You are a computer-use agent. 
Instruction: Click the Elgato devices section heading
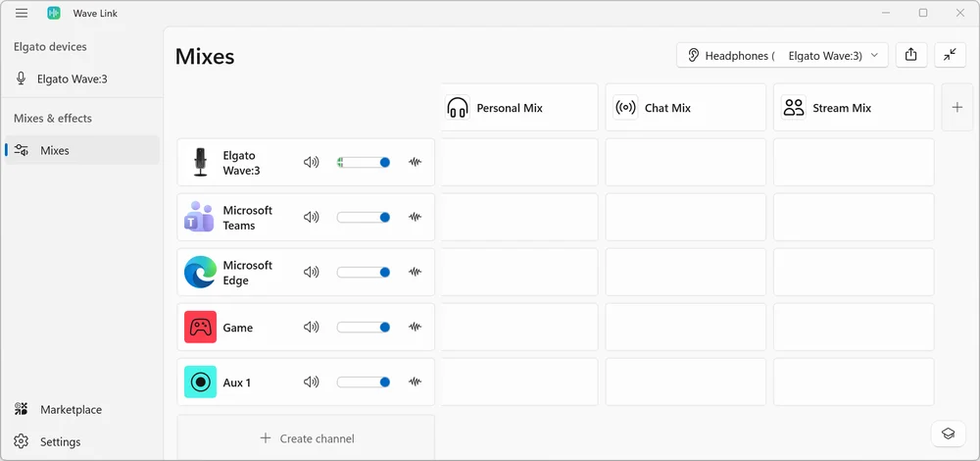(50, 47)
